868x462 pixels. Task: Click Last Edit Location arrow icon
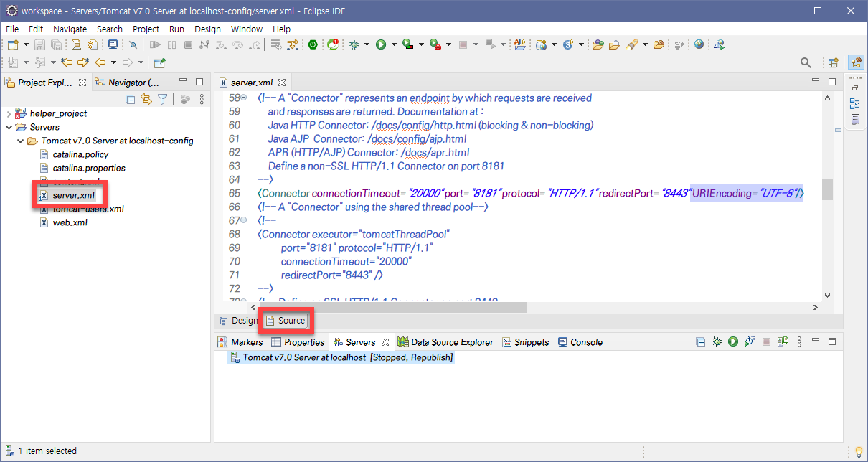tap(67, 63)
